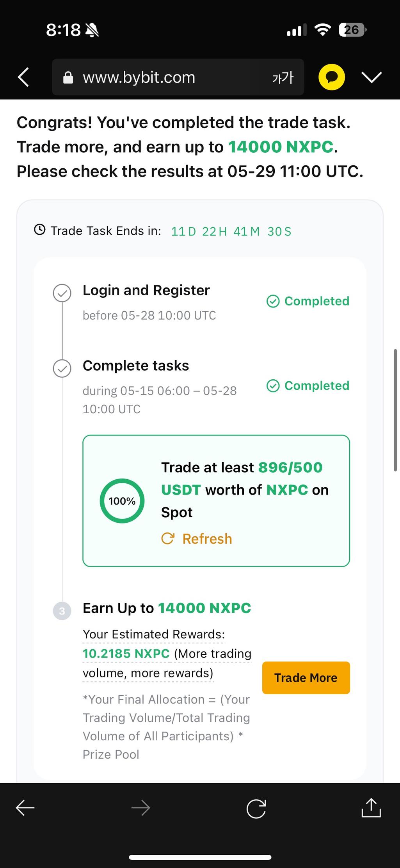
Task: Tap the clock icon next to Trade Task Ends in
Action: pyautogui.click(x=40, y=230)
